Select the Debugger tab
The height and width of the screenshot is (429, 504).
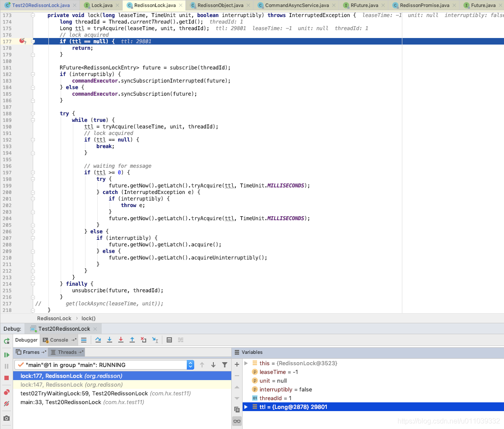[x=26, y=340]
